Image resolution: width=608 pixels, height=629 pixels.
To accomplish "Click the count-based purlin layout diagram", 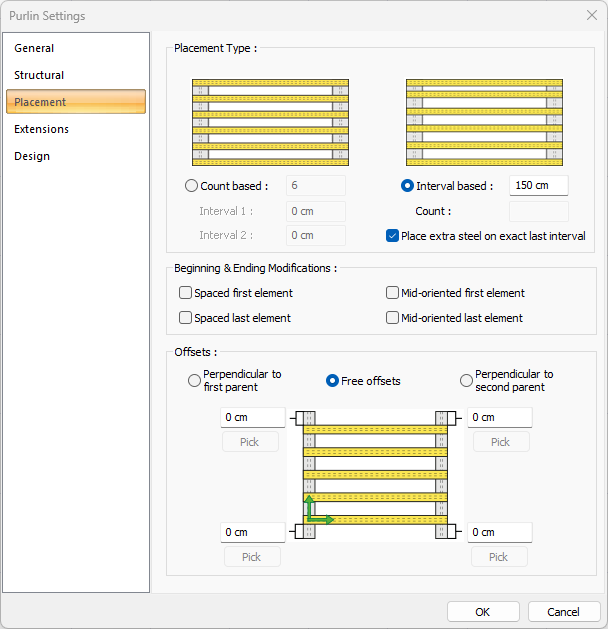I will [x=270, y=121].
